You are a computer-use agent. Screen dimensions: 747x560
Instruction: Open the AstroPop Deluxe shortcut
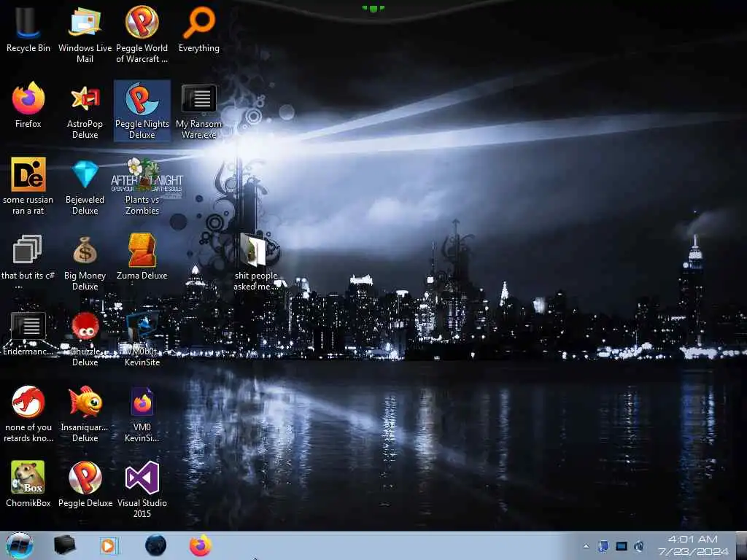click(85, 112)
